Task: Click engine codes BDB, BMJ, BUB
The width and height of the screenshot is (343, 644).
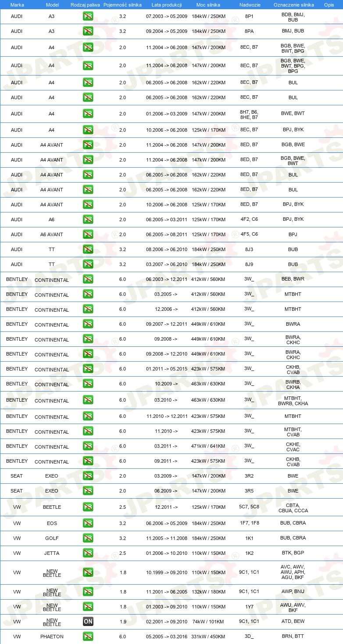Action: [293, 17]
